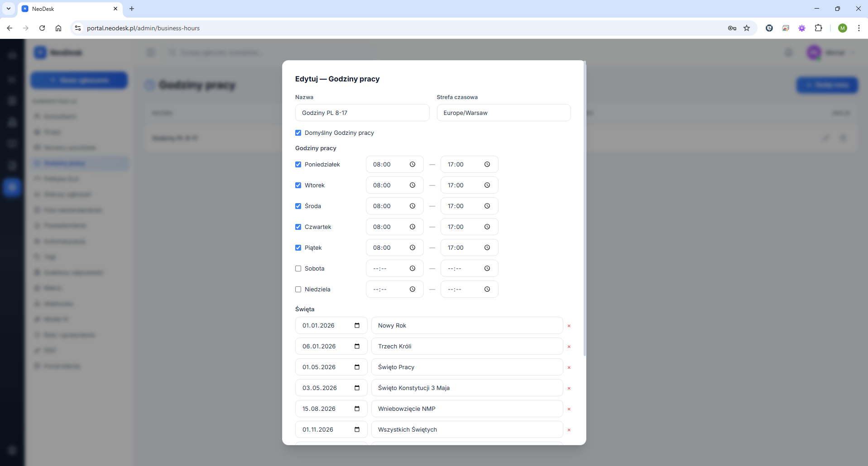Click the Trzech Króli name field

[467, 346]
